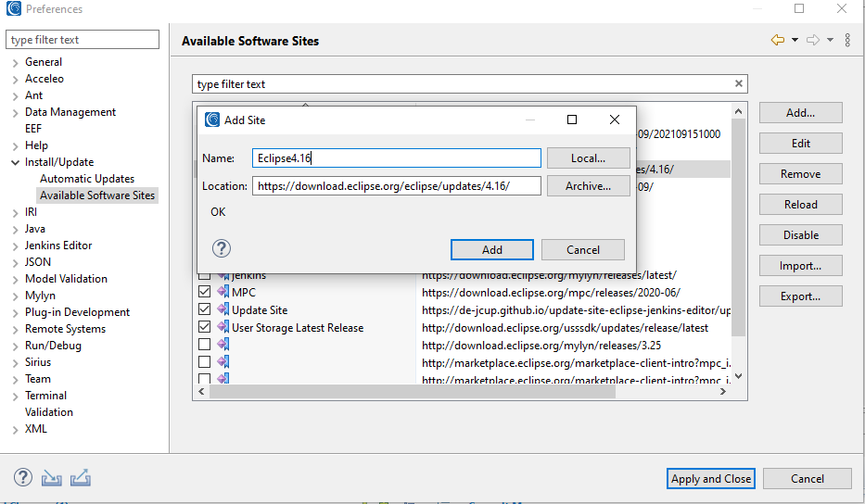Focus the Name field containing Eclipse4.16

point(397,158)
